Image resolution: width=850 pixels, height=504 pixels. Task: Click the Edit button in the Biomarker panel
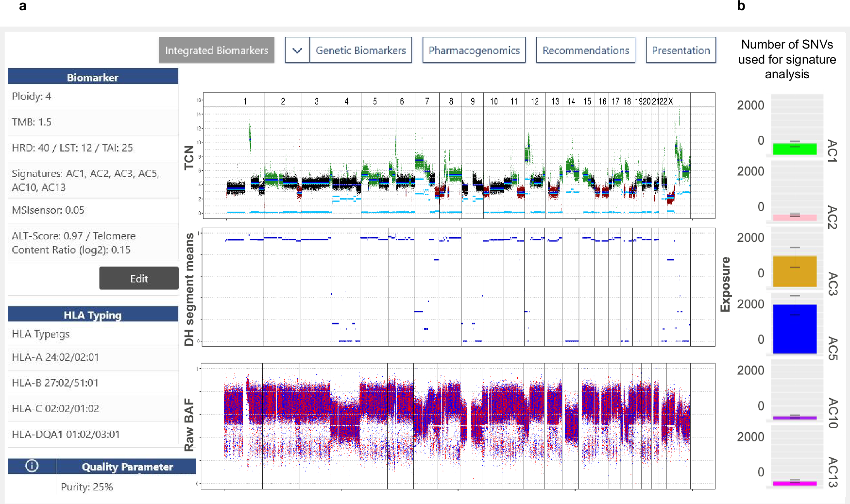coord(138,278)
